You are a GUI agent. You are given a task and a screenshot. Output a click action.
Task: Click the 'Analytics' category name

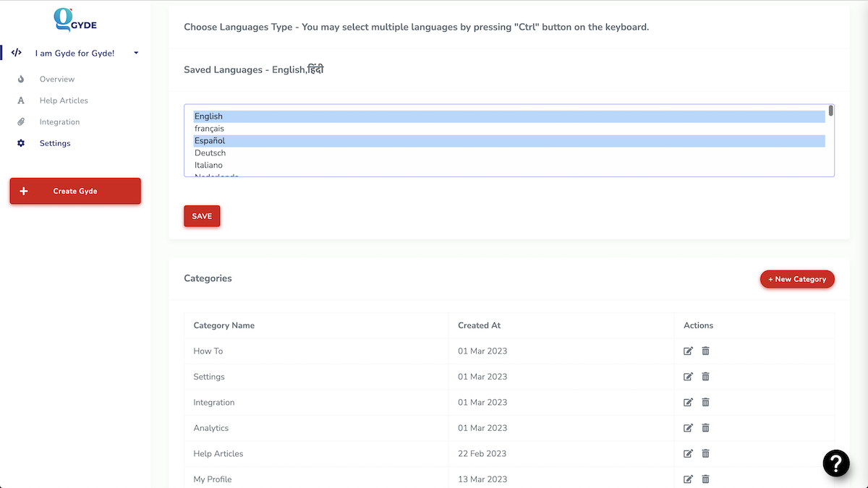click(x=211, y=428)
